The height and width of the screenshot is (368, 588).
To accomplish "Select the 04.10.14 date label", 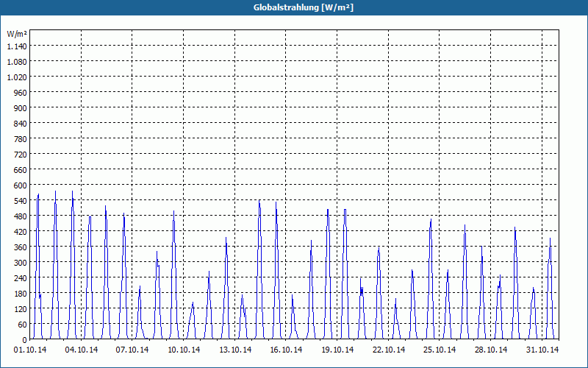I will click(x=82, y=350).
